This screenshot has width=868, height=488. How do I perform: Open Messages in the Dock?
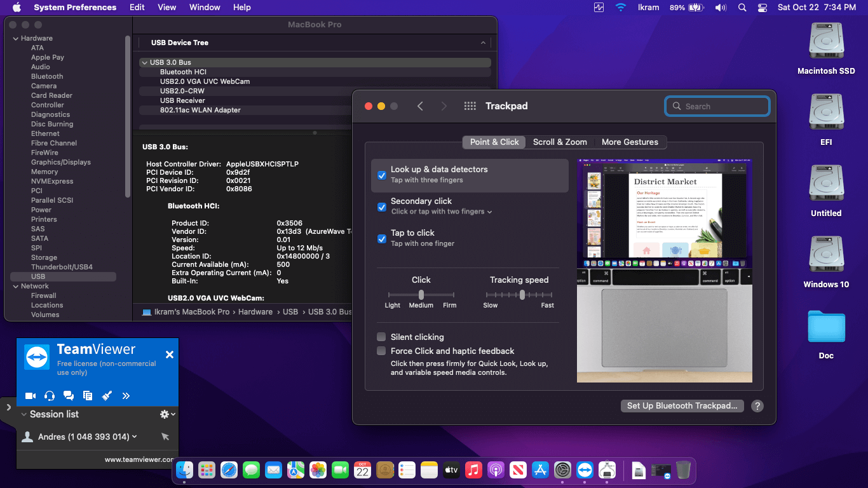click(251, 470)
